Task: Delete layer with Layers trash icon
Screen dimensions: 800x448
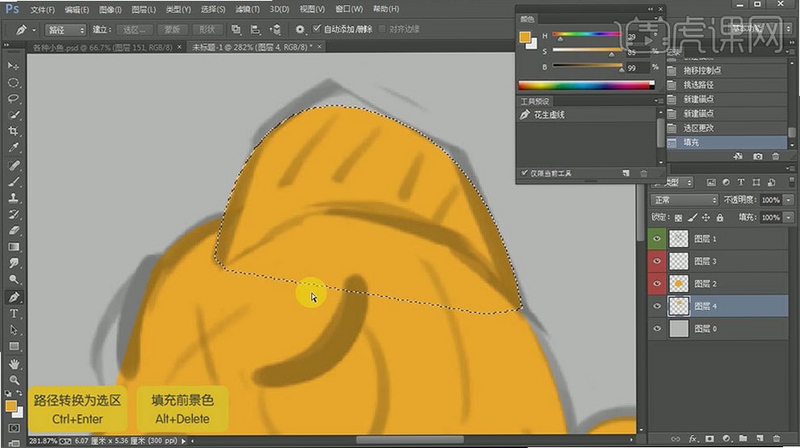Action: [776, 438]
